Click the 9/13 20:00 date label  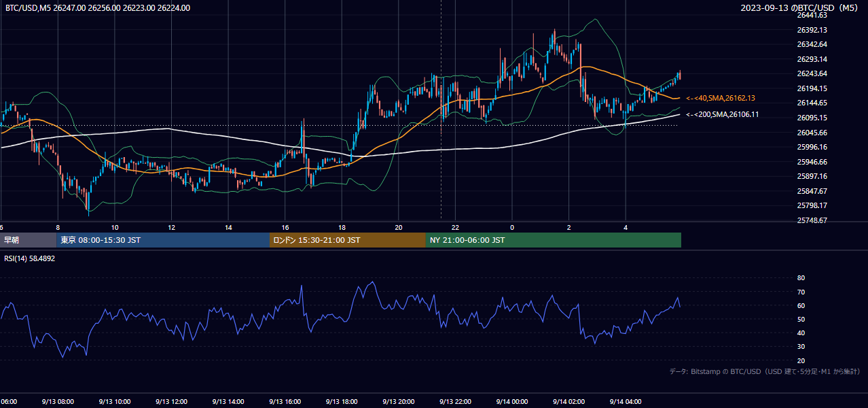pyautogui.click(x=399, y=402)
